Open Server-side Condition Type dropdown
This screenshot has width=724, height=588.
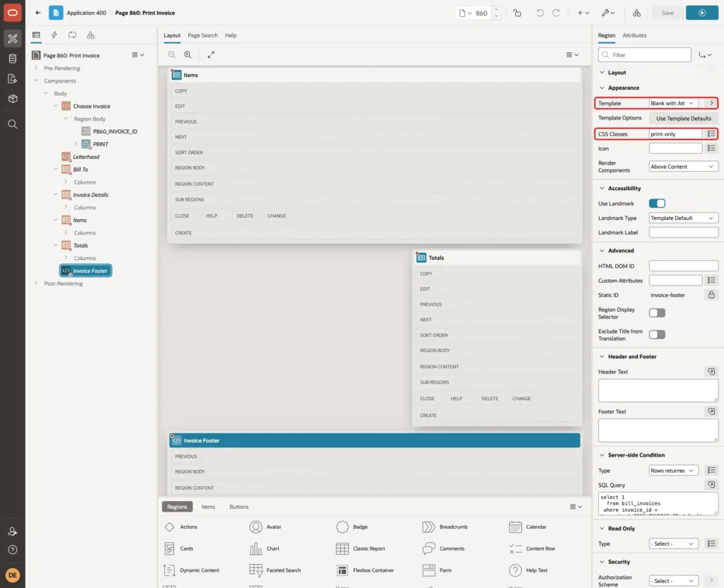673,471
